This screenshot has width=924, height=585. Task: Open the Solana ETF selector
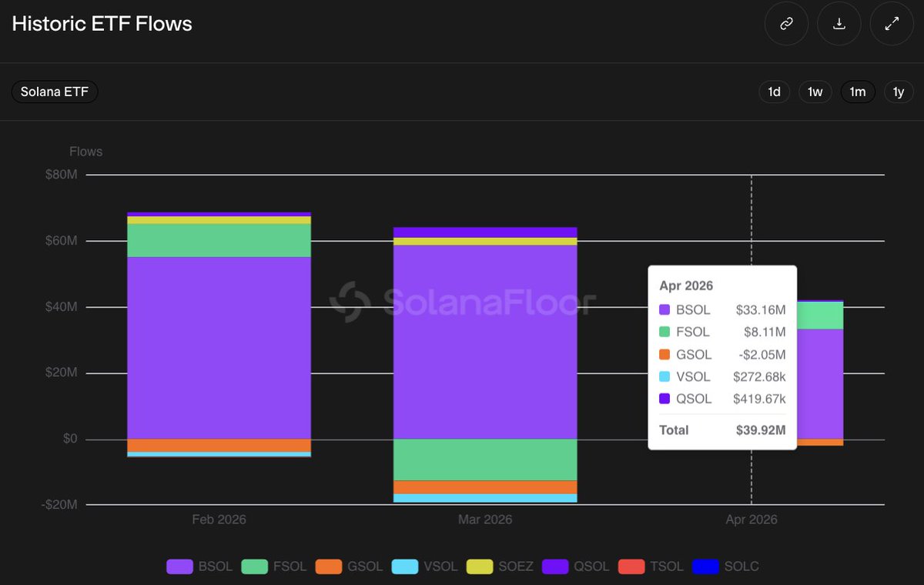tap(55, 92)
